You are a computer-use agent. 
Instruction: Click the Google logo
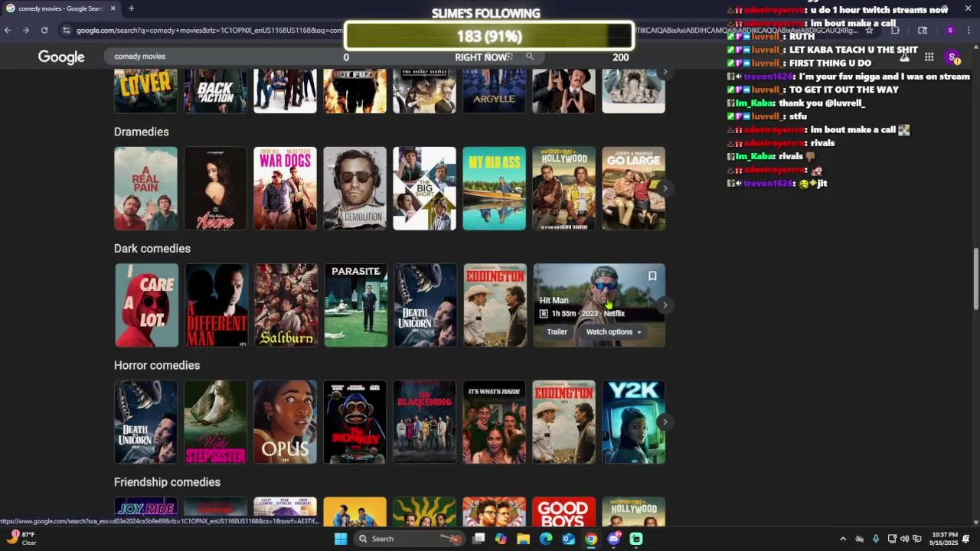pyautogui.click(x=61, y=57)
